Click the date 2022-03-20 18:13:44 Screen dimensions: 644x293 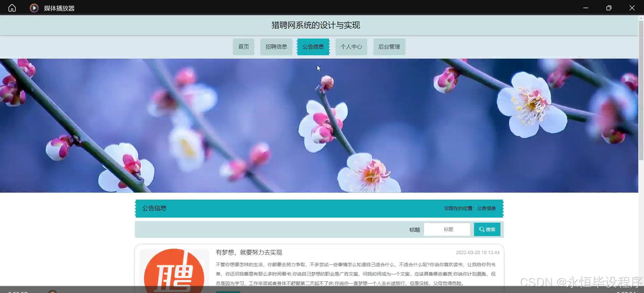(478, 252)
